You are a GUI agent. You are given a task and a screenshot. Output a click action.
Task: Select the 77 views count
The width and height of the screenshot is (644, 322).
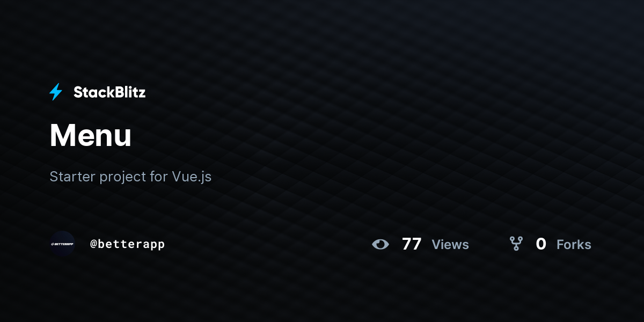click(412, 244)
